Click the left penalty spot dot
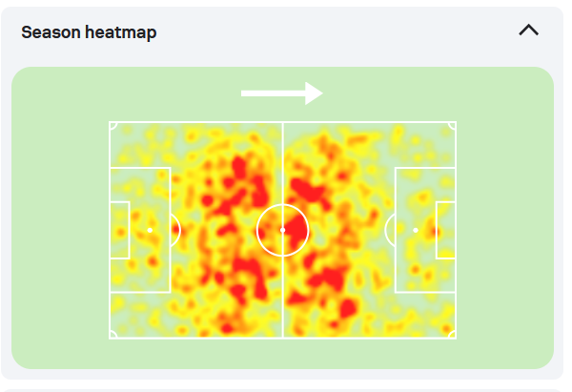This screenshot has width=572, height=392. coord(150,230)
